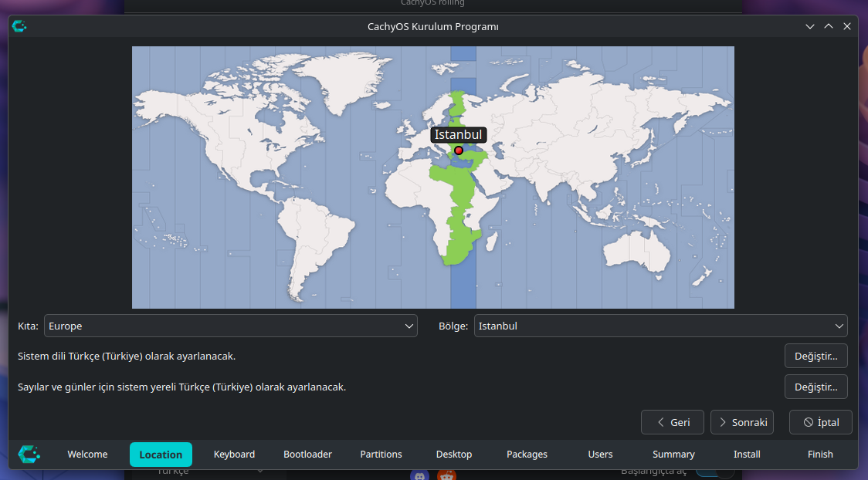Open the Packages step
Image resolution: width=868 pixels, height=480 pixels.
[x=527, y=454]
